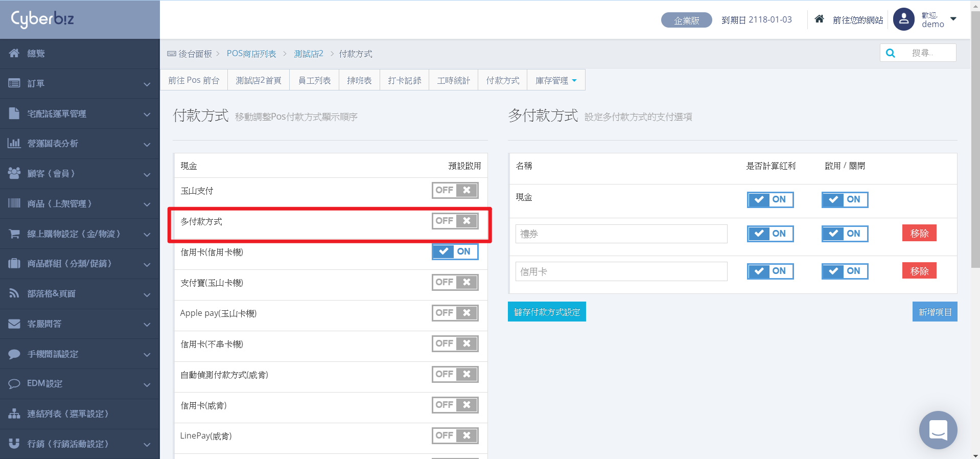
Task: Switch to 付款方式 tab
Action: click(503, 80)
